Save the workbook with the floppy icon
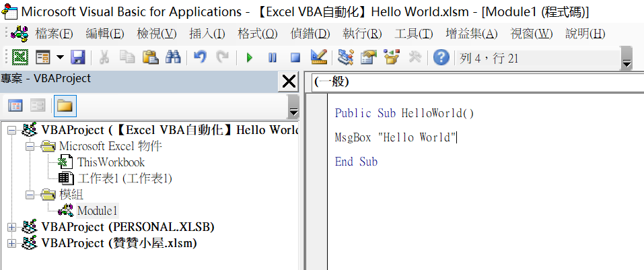The height and width of the screenshot is (270, 644). (77, 57)
